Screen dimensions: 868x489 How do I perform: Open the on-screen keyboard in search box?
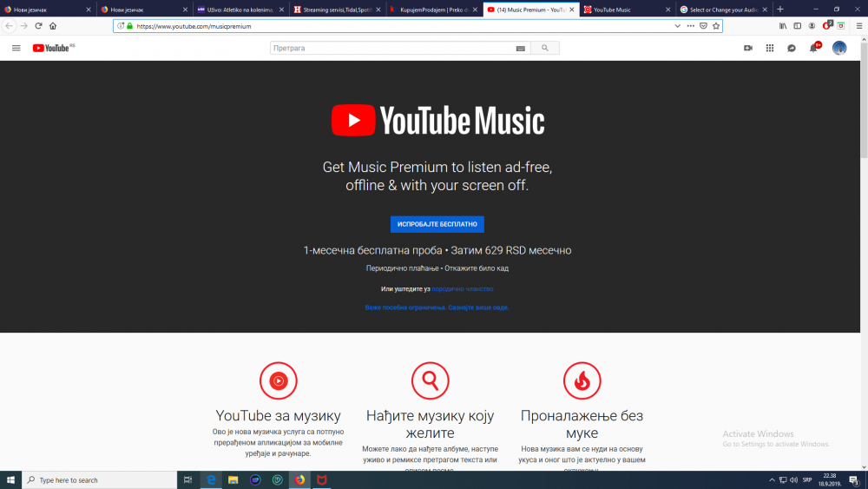520,48
